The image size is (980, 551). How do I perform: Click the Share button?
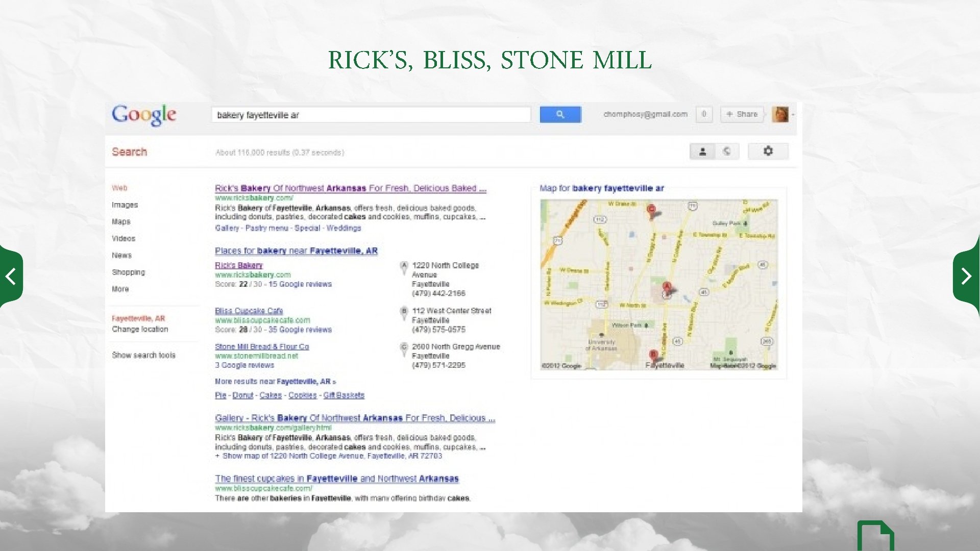pyautogui.click(x=742, y=114)
